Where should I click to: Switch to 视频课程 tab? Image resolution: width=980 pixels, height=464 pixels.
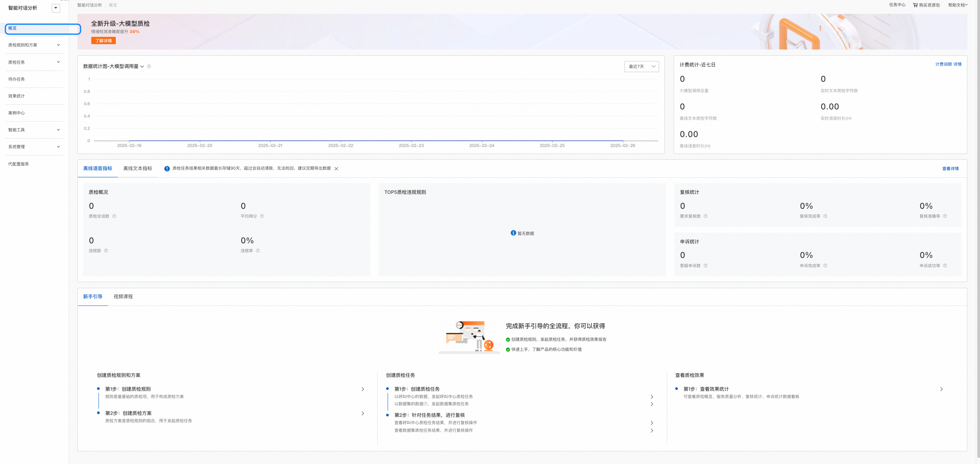click(x=123, y=297)
